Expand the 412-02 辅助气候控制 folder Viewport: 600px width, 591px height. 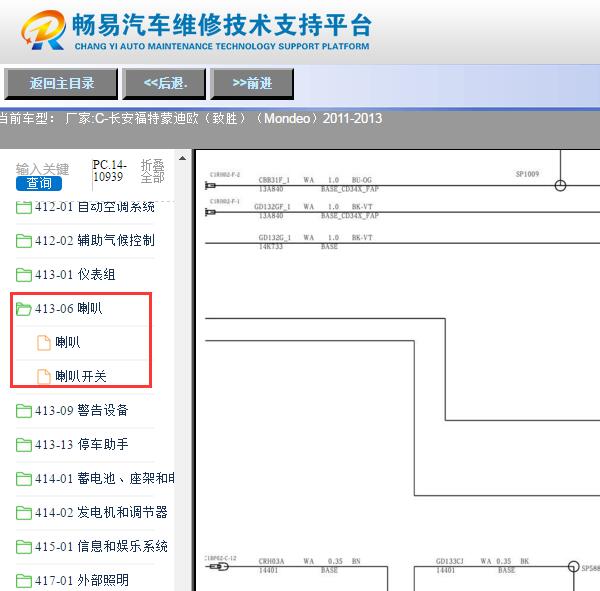pos(95,240)
